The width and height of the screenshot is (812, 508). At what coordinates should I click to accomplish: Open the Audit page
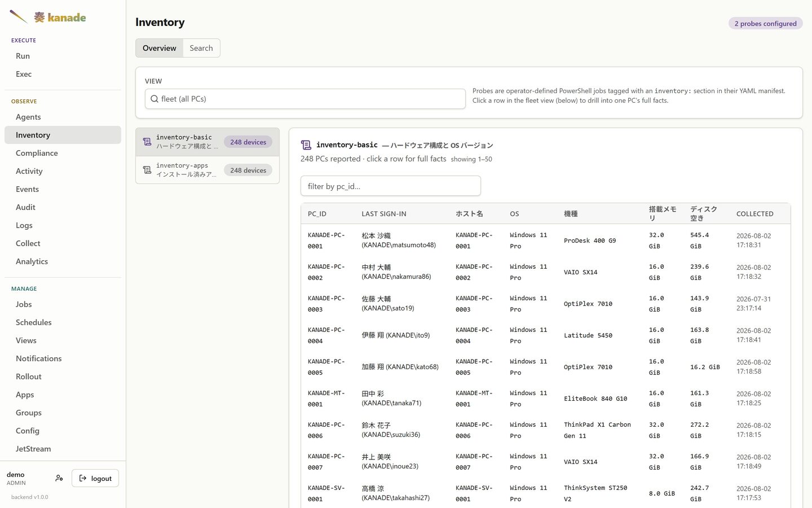click(63, 207)
